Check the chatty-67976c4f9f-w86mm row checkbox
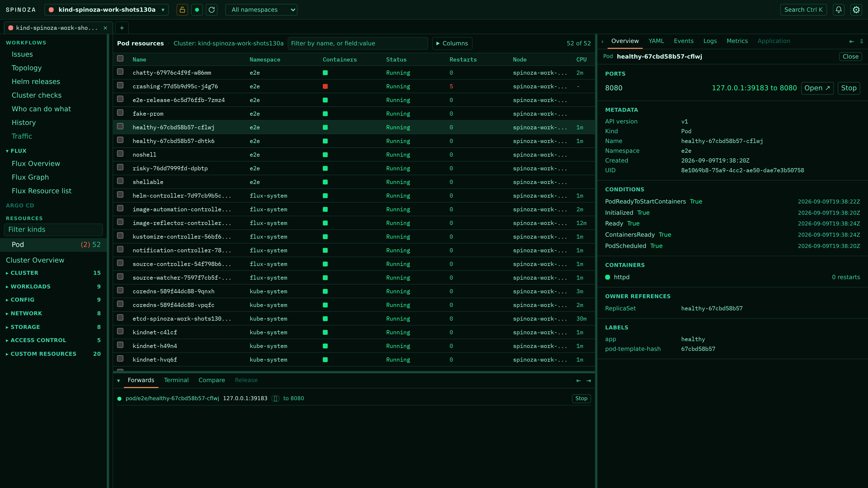868x488 pixels. [x=120, y=71]
